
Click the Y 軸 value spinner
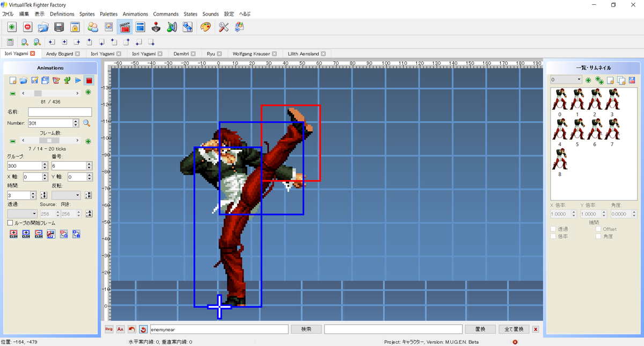coord(89,177)
